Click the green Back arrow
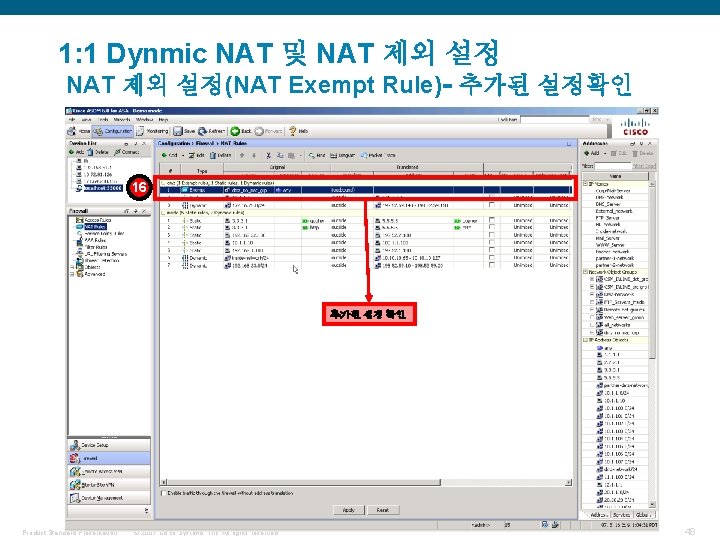 coord(241,131)
